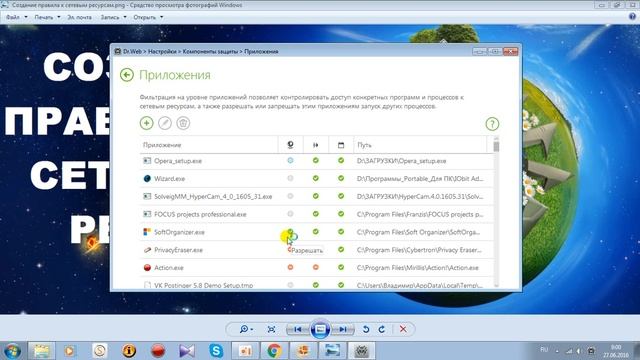Select the Opera_setup.exe application row
The image size is (640, 360).
click(316, 161)
